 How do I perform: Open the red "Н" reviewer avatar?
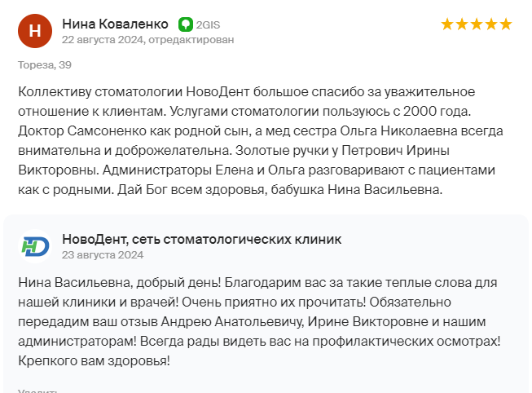click(x=35, y=31)
